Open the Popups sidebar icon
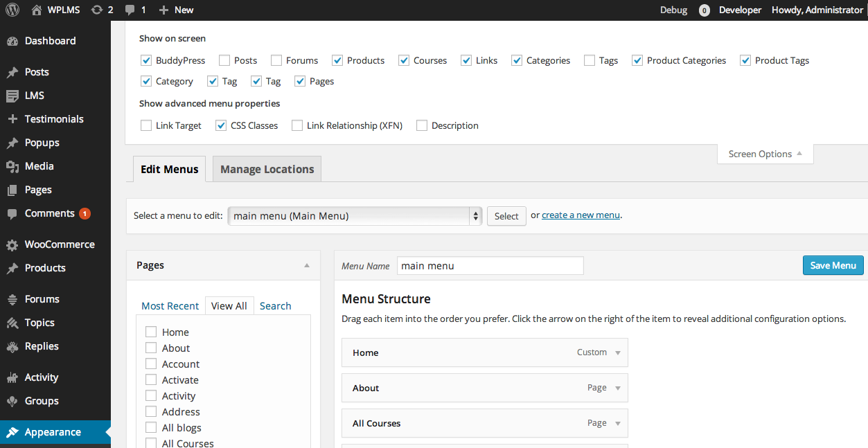Screen dimensions: 868x448 pos(12,143)
